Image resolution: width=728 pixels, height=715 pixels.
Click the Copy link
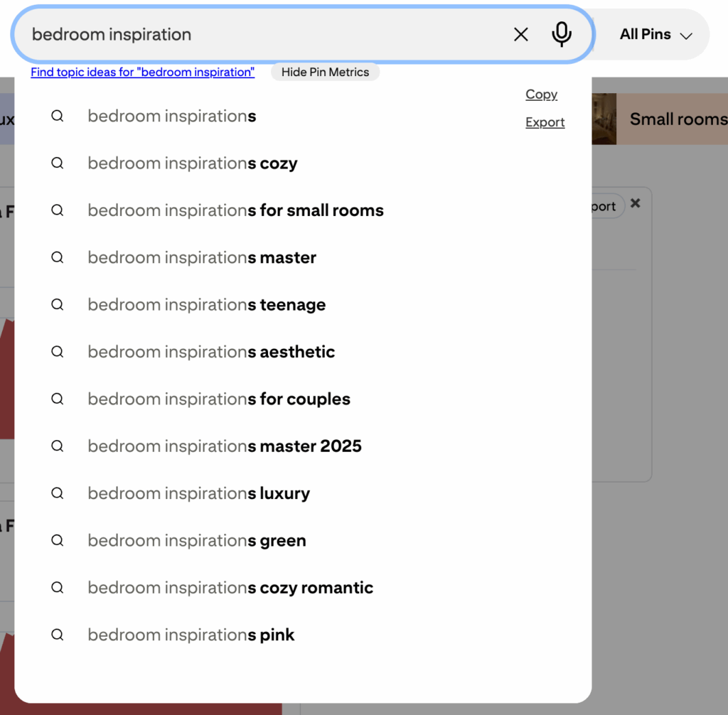click(x=541, y=95)
